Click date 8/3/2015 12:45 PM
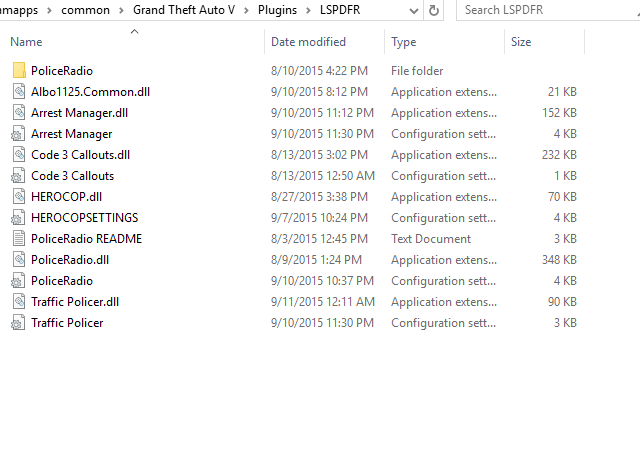The width and height of the screenshot is (640, 449). tap(320, 239)
